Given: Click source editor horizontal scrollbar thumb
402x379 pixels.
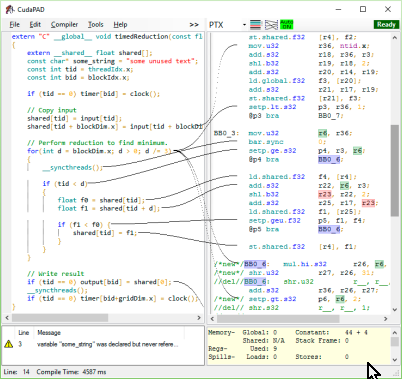Looking at the screenshot, I should click(60, 318).
